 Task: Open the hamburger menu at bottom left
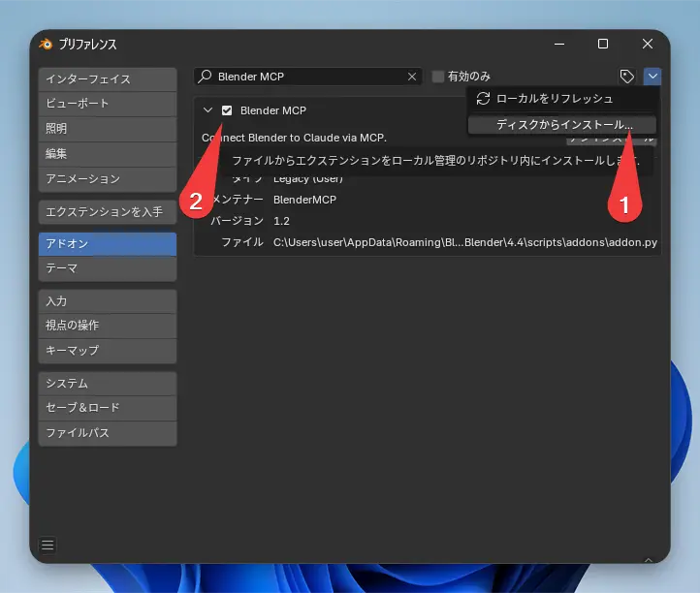[48, 546]
